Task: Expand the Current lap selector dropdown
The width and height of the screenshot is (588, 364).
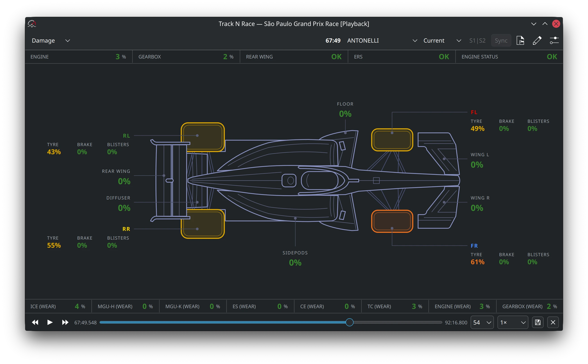Action: [442, 40]
